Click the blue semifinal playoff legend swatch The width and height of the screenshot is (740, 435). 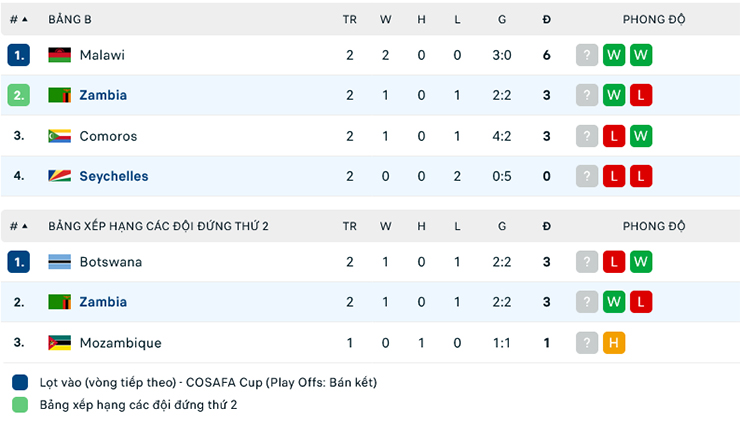tap(20, 382)
